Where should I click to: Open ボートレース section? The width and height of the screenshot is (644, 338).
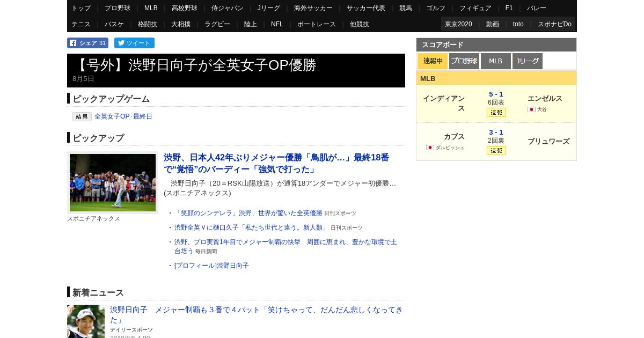pos(317,24)
